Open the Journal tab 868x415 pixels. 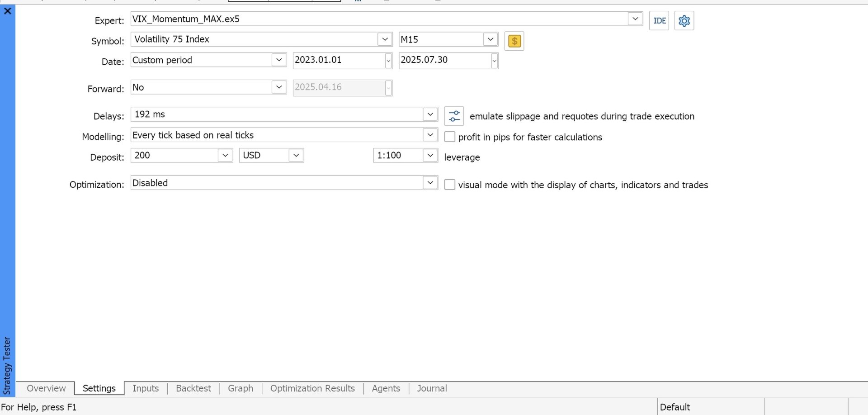432,388
